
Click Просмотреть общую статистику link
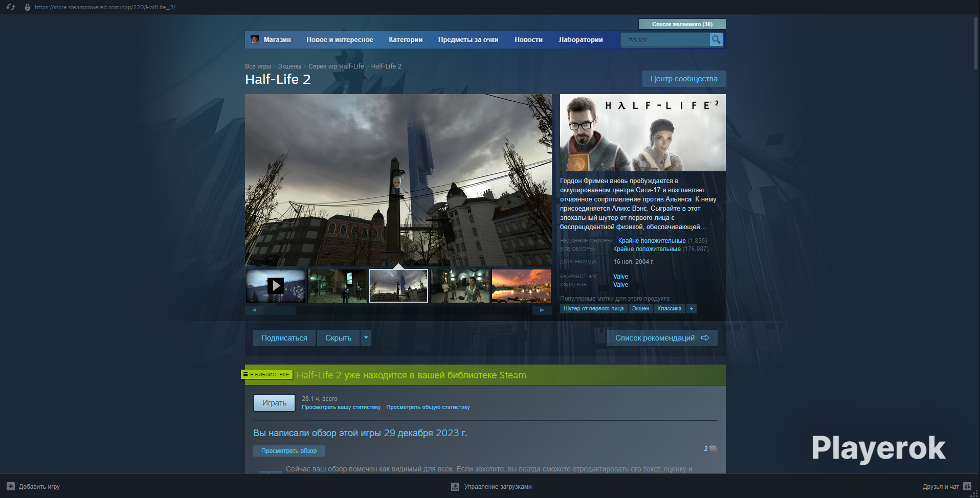[x=428, y=408]
